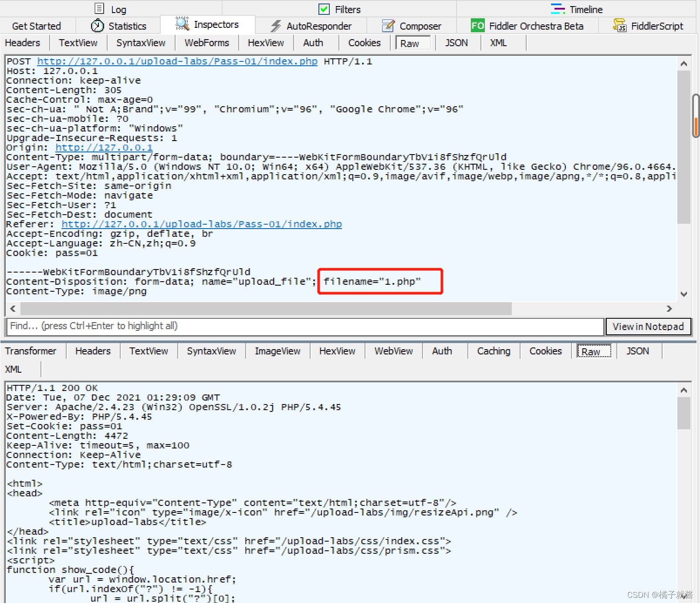Click request pane scroll down arrow

click(684, 294)
